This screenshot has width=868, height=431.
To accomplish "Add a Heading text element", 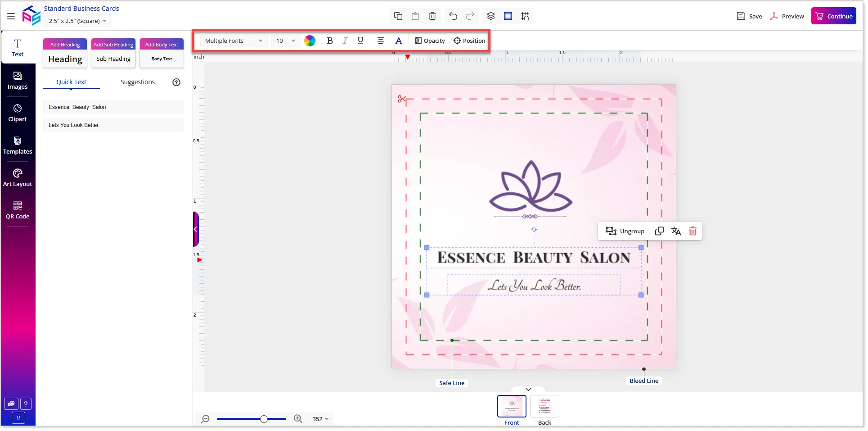I will pyautogui.click(x=65, y=53).
